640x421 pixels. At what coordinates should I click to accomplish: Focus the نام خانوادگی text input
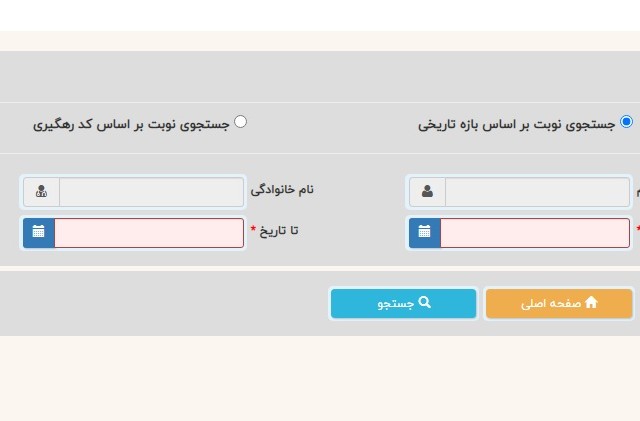point(151,192)
